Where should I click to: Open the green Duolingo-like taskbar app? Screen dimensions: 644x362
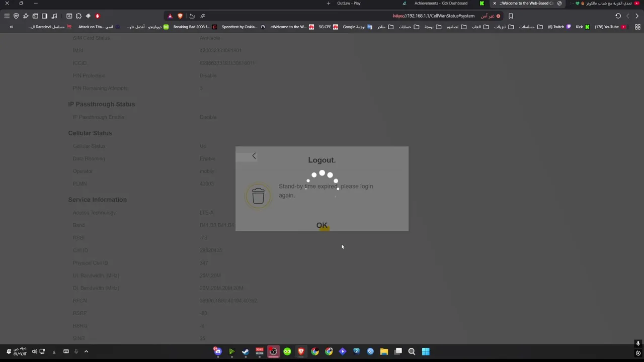click(x=287, y=351)
